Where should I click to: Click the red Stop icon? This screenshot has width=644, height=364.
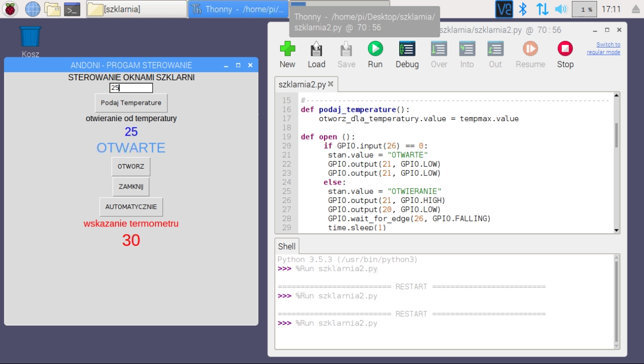[565, 49]
